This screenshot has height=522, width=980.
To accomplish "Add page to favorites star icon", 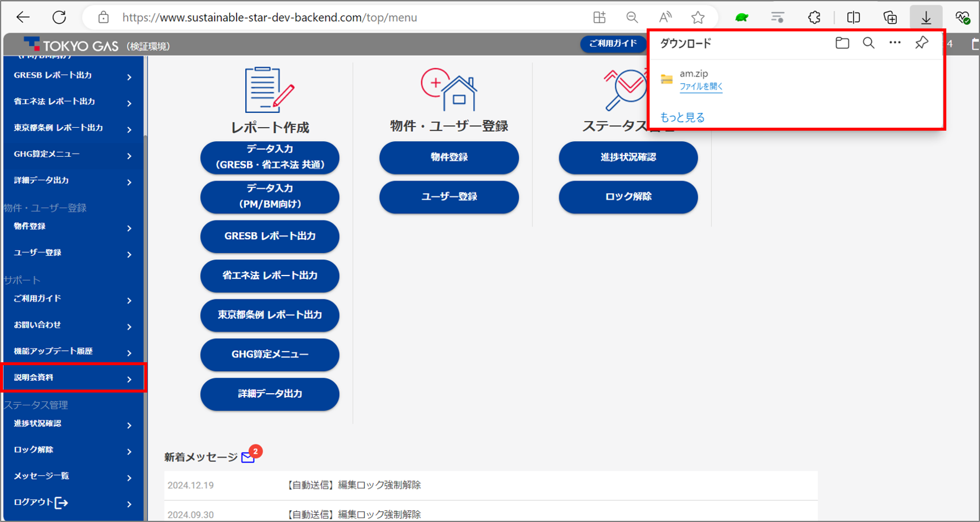I will (698, 17).
